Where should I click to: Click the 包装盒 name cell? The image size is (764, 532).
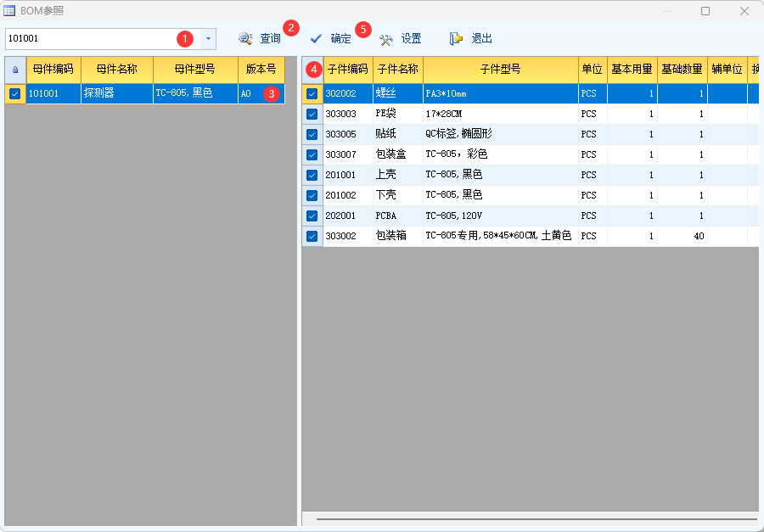(x=398, y=154)
